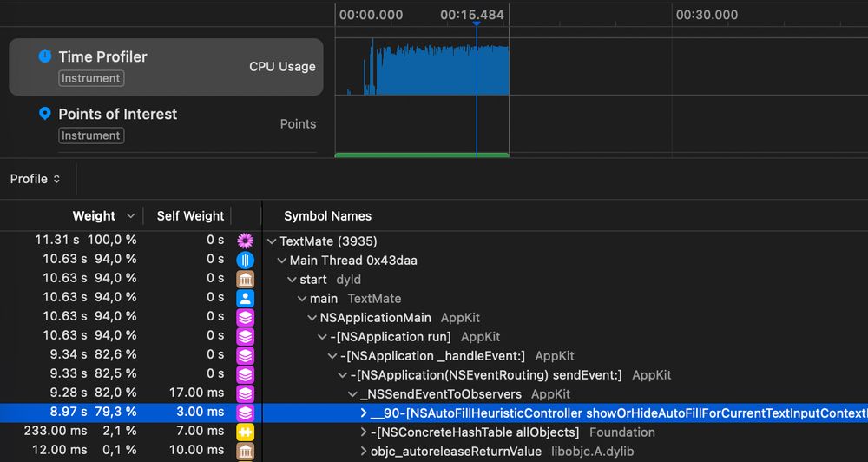Click the 00:00.000 time ruler label

[371, 15]
